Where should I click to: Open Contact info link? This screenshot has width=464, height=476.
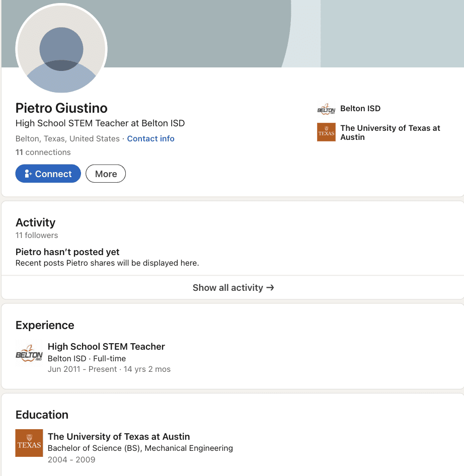click(x=150, y=139)
